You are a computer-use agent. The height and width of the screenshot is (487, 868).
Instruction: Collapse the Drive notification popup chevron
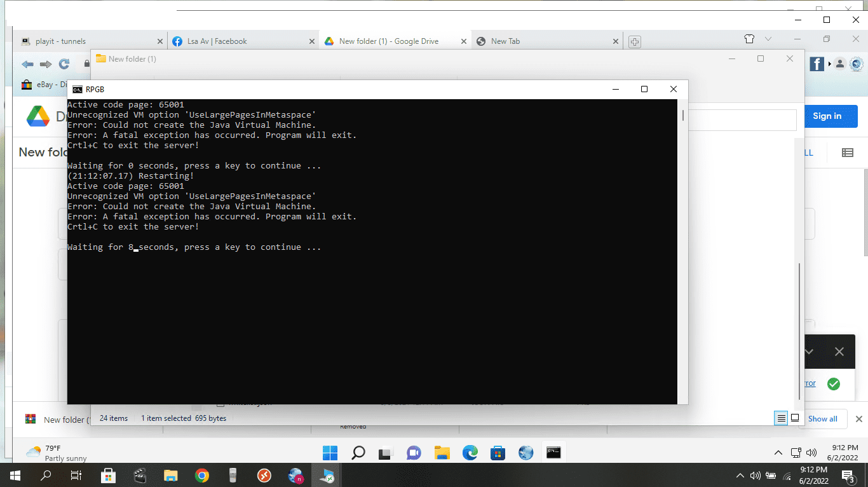pos(809,352)
